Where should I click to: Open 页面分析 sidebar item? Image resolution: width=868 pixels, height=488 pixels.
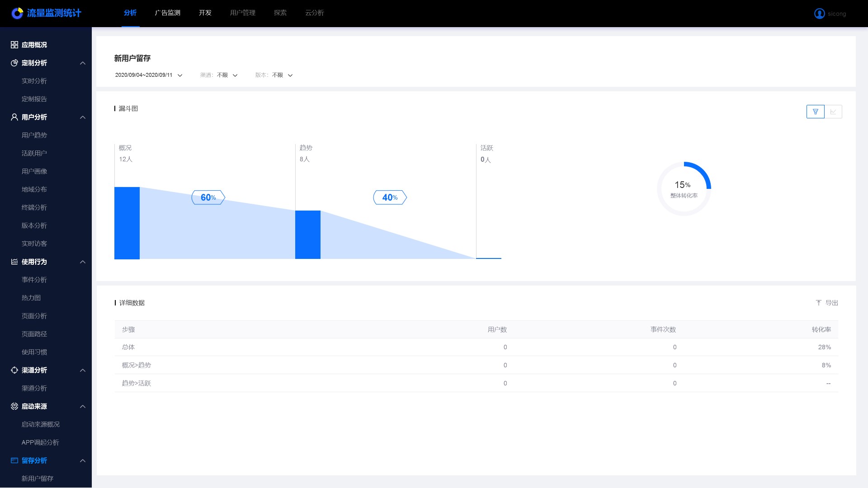[34, 316]
